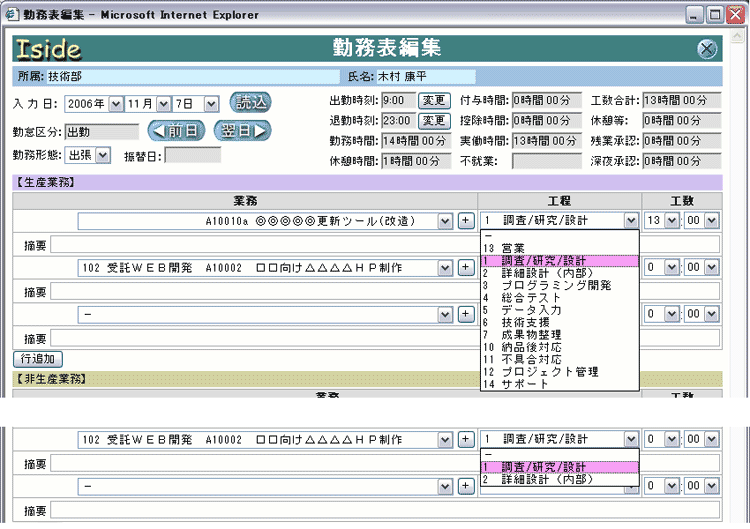Click the scrollbar up arrow at right
The width and height of the screenshot is (750, 529).
(x=737, y=37)
